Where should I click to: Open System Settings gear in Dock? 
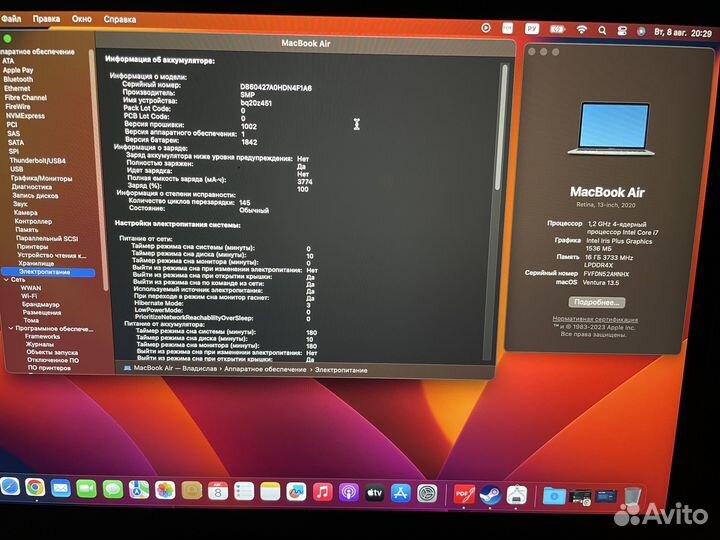pos(427,494)
